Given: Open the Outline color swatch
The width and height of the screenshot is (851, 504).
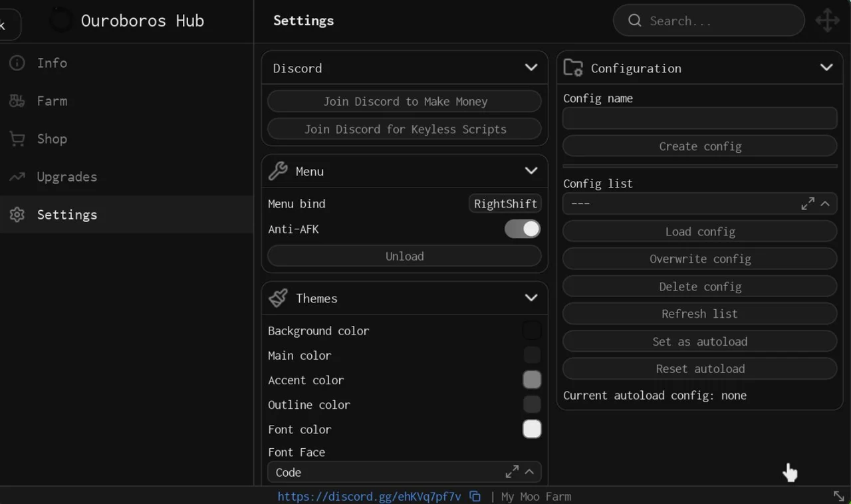Looking at the screenshot, I should (532, 404).
